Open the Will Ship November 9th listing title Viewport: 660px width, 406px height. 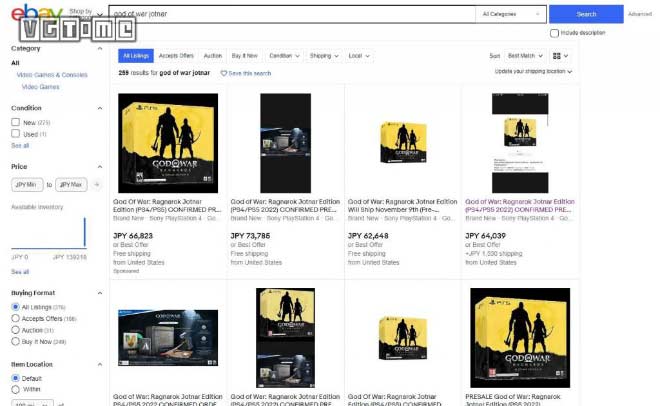coord(402,206)
